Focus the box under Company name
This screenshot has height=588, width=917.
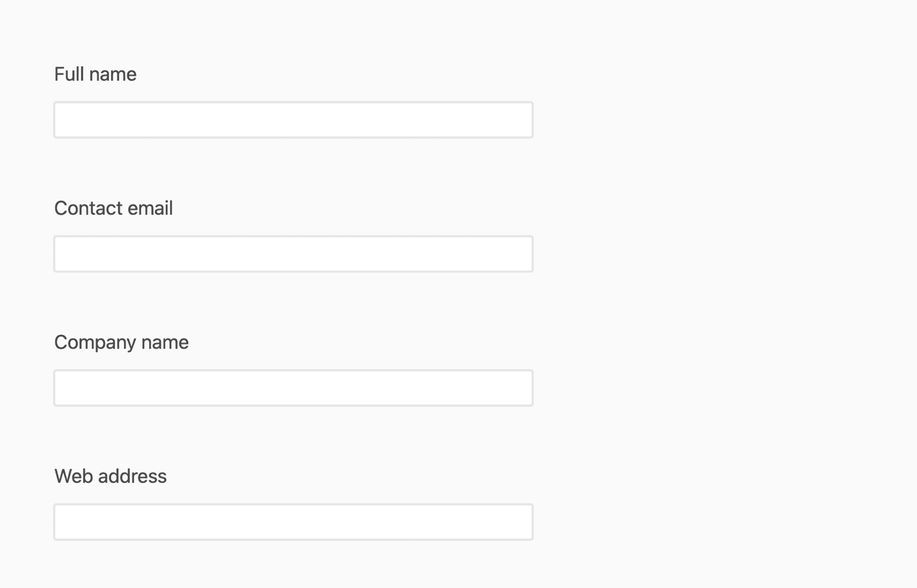(x=293, y=388)
